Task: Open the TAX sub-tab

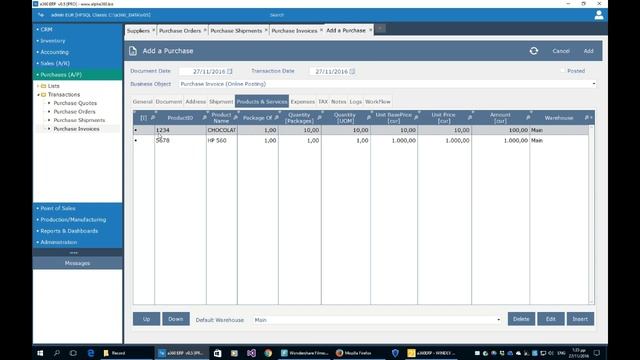Action: point(323,102)
